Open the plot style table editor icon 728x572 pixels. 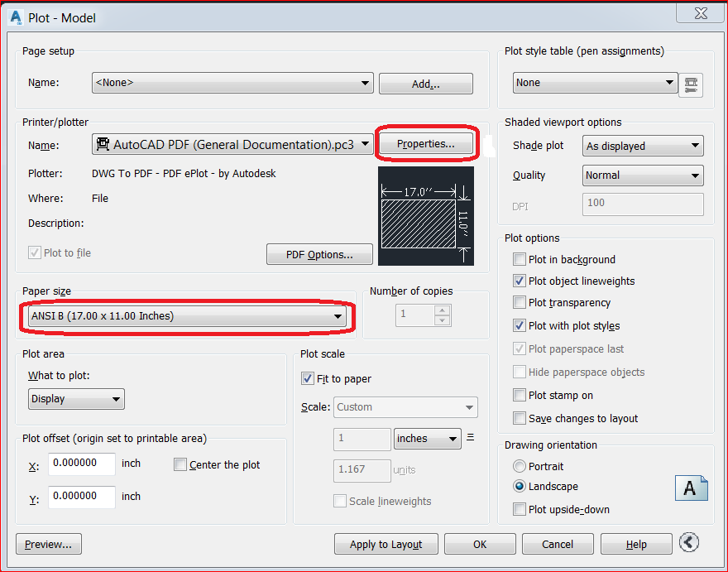coord(692,84)
